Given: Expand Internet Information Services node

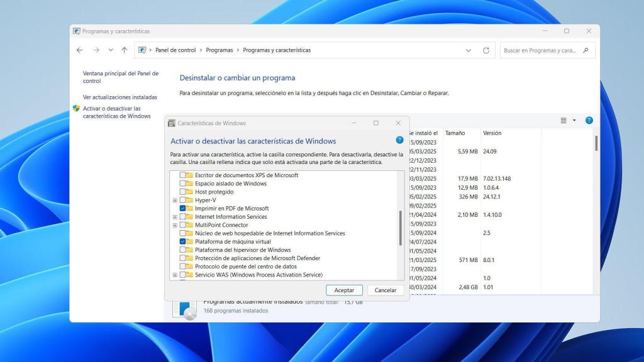Looking at the screenshot, I should (175, 217).
